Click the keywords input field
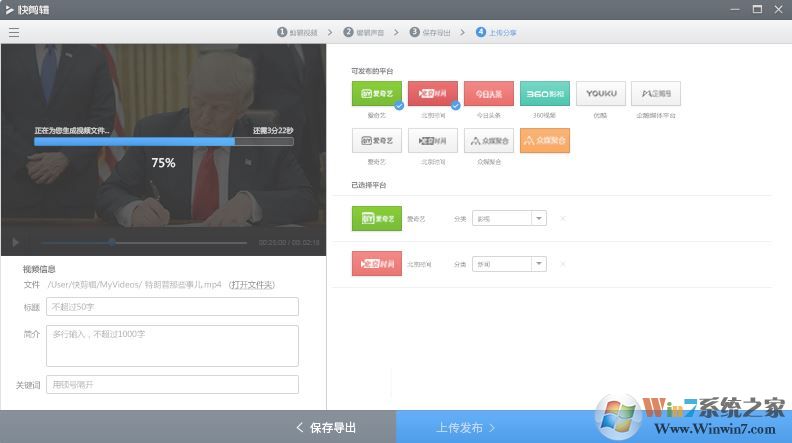The height and width of the screenshot is (443, 792). [172, 384]
